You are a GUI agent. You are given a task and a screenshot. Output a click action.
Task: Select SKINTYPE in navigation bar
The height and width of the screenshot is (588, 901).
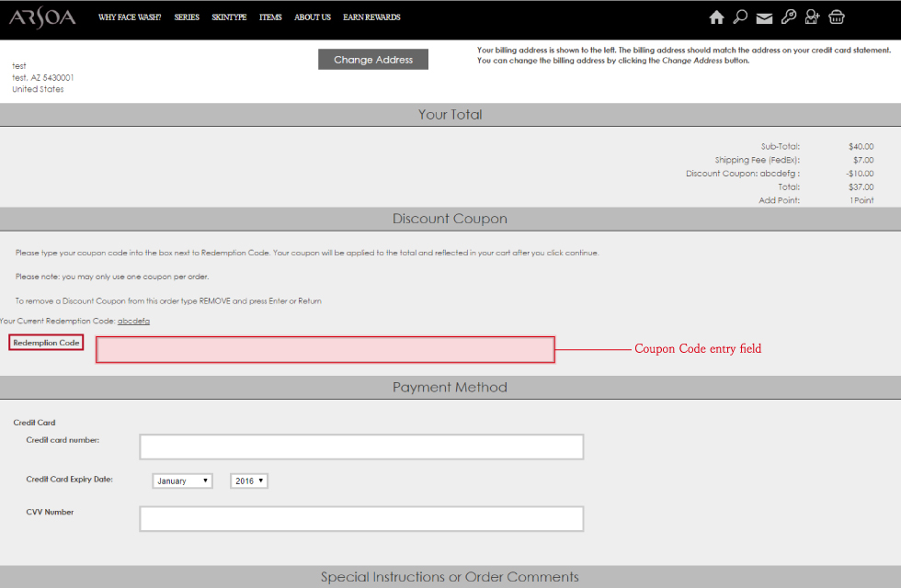pos(229,17)
